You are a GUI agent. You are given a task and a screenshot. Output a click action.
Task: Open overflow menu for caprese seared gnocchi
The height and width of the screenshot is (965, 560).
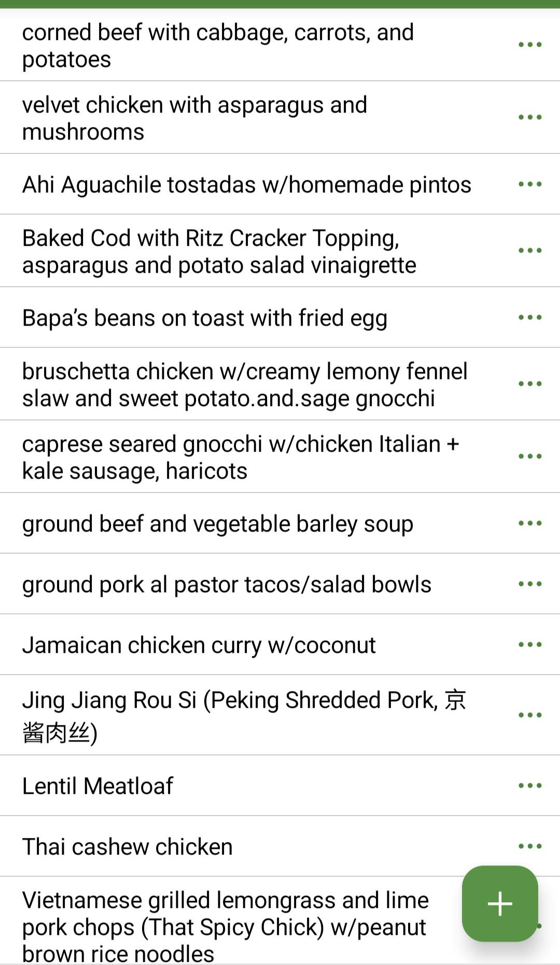(x=530, y=456)
